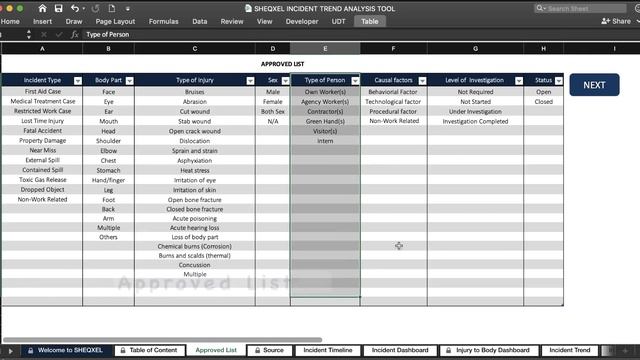Select column A header

(42, 49)
